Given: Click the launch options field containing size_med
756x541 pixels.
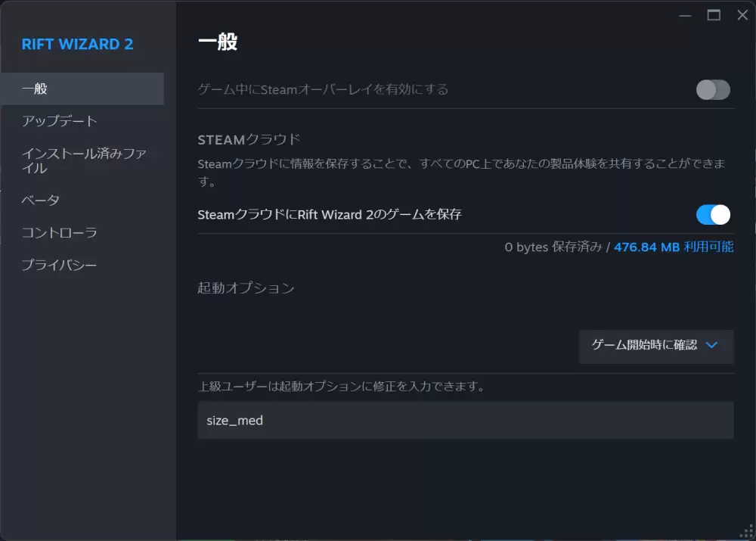Looking at the screenshot, I should point(465,421).
